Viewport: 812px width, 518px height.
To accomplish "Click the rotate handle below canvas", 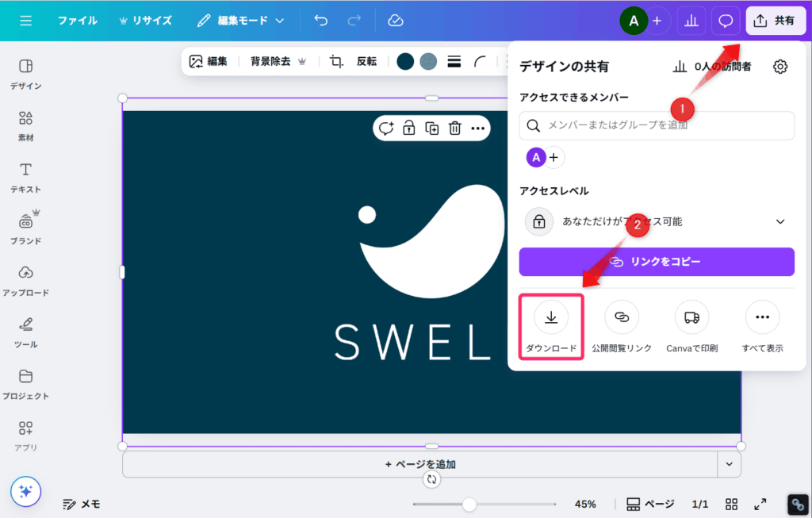I will coord(432,480).
